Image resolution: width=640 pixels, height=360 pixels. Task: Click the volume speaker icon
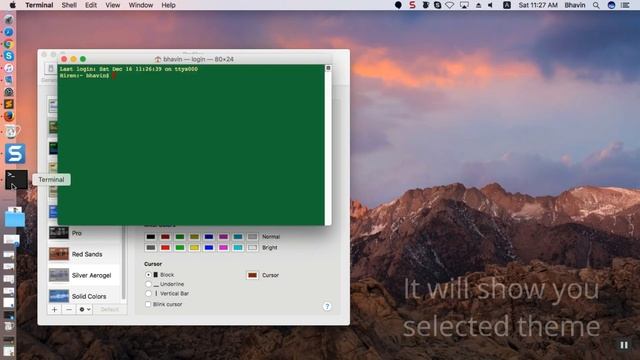click(x=491, y=5)
